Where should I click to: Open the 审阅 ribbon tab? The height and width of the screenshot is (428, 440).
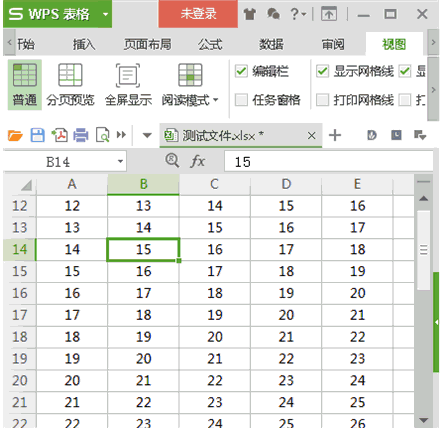(333, 44)
